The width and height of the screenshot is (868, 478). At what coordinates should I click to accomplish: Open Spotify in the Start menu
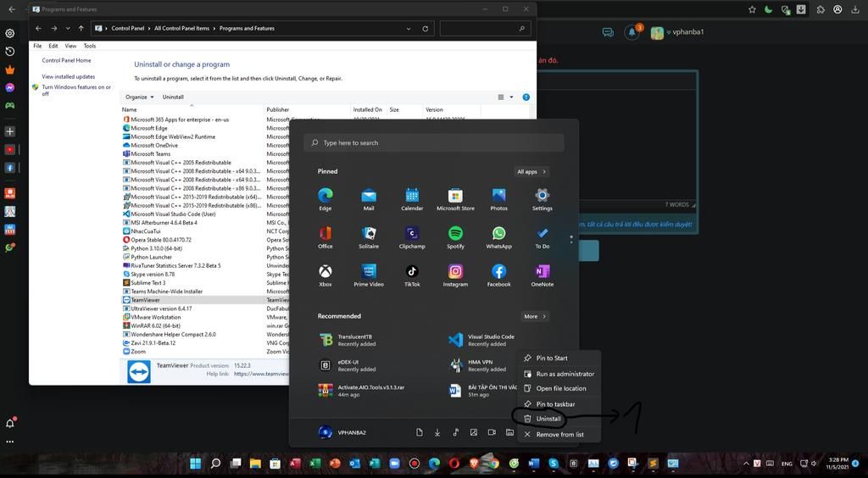(455, 237)
